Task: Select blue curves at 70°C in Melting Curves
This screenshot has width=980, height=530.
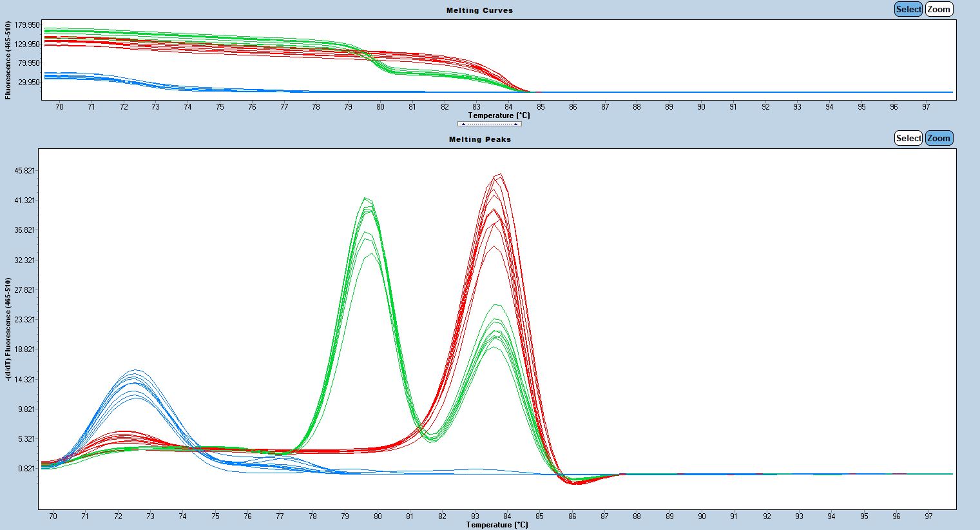Action: click(x=59, y=75)
